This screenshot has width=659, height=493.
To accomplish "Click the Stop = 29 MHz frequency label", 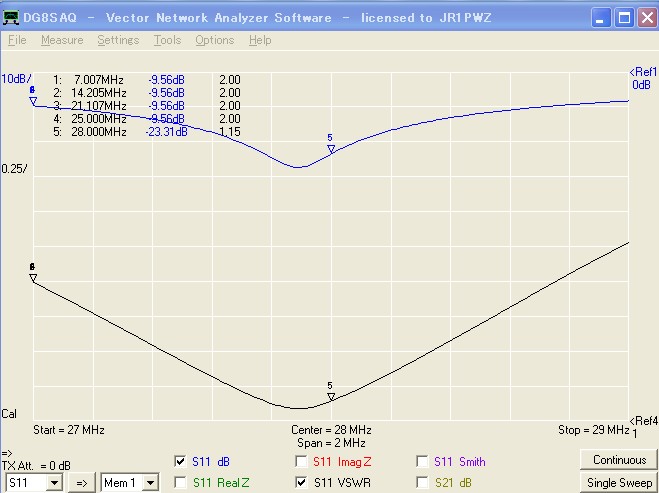I will [x=593, y=430].
